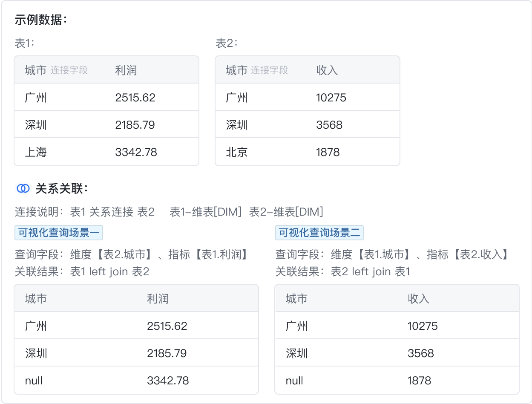Screen dimensions: 532x404
Task: Click the 连接字段 label in 表1 header
Action: 69,70
